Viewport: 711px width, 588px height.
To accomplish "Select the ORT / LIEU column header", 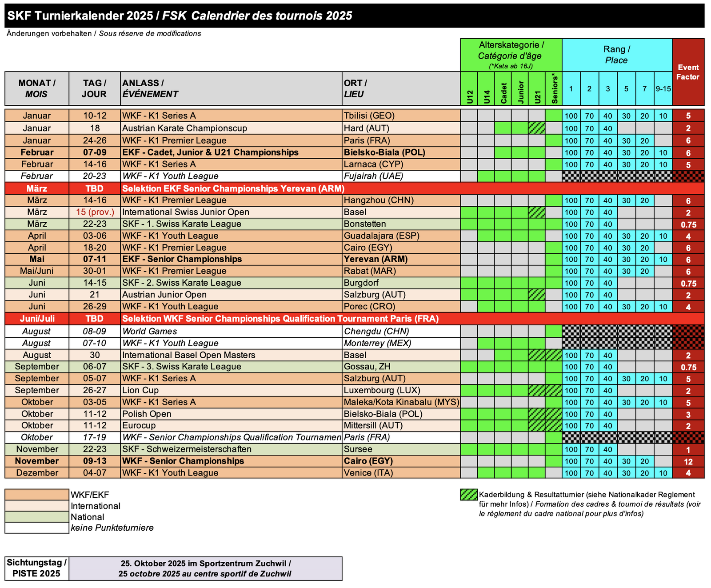I will (x=401, y=88).
